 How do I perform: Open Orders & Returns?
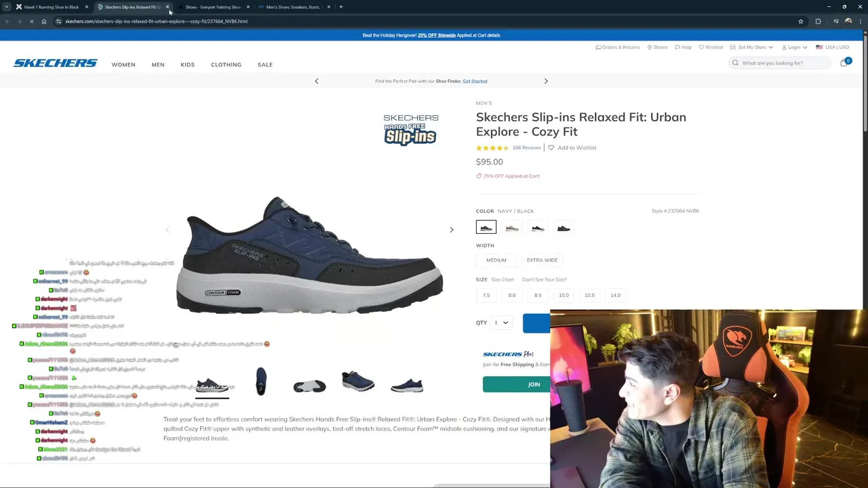pyautogui.click(x=618, y=47)
